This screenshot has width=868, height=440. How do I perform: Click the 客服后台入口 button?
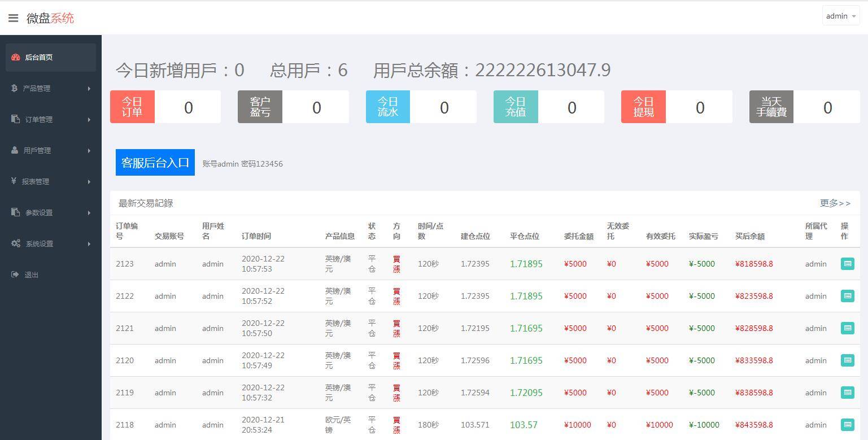[155, 162]
